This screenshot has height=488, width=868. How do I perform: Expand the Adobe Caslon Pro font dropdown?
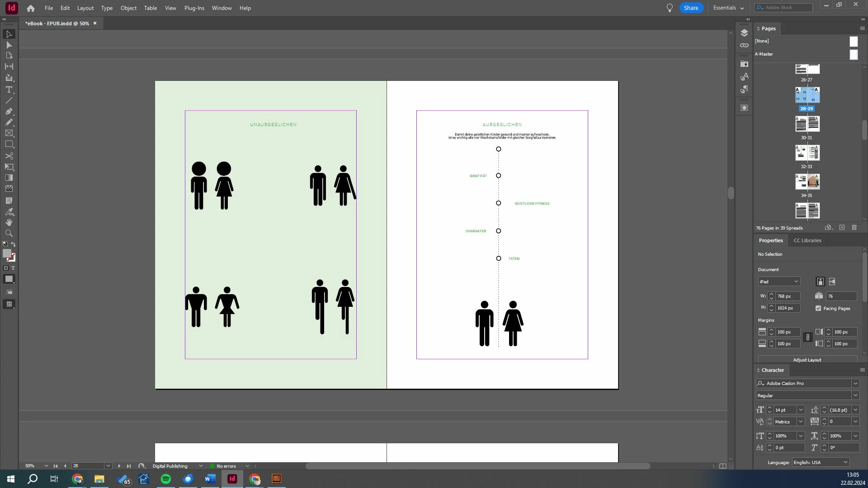click(855, 383)
